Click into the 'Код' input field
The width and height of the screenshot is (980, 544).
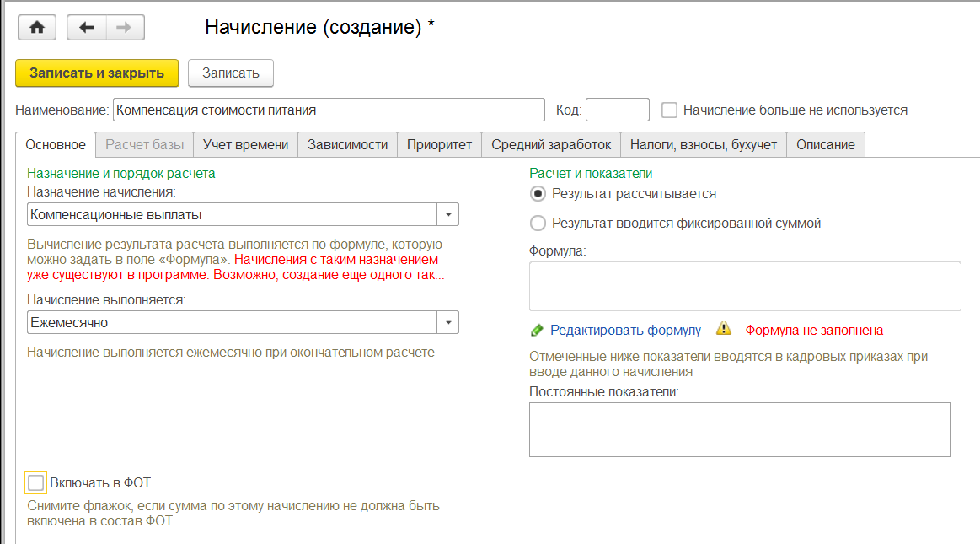click(x=617, y=110)
